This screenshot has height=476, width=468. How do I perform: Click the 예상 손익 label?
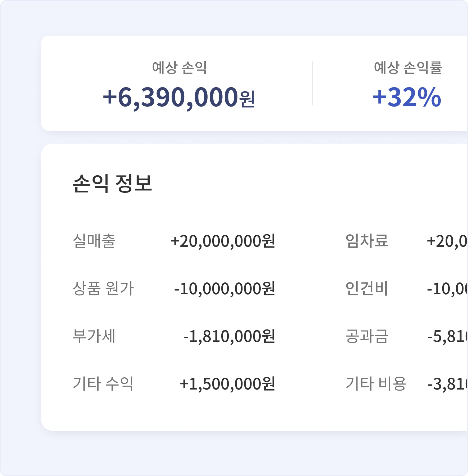pyautogui.click(x=179, y=68)
